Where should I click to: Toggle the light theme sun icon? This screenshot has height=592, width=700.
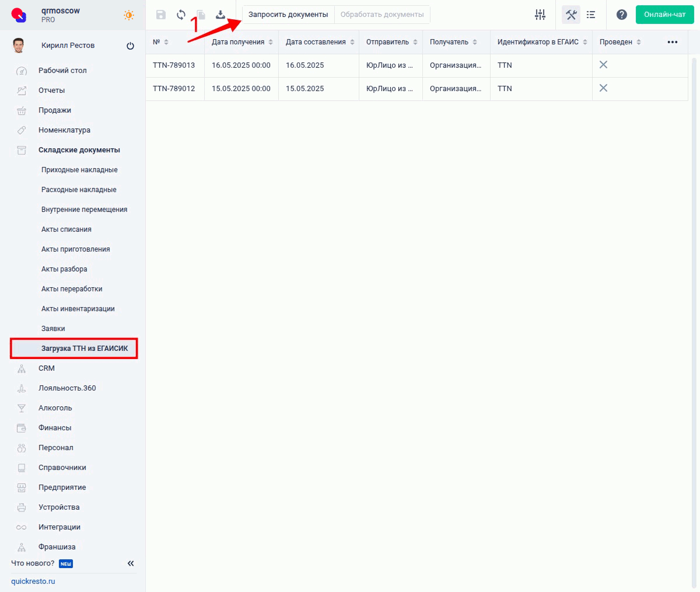pos(128,16)
